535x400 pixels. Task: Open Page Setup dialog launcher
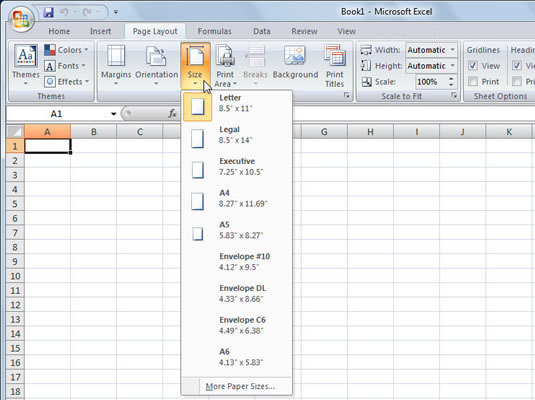347,96
